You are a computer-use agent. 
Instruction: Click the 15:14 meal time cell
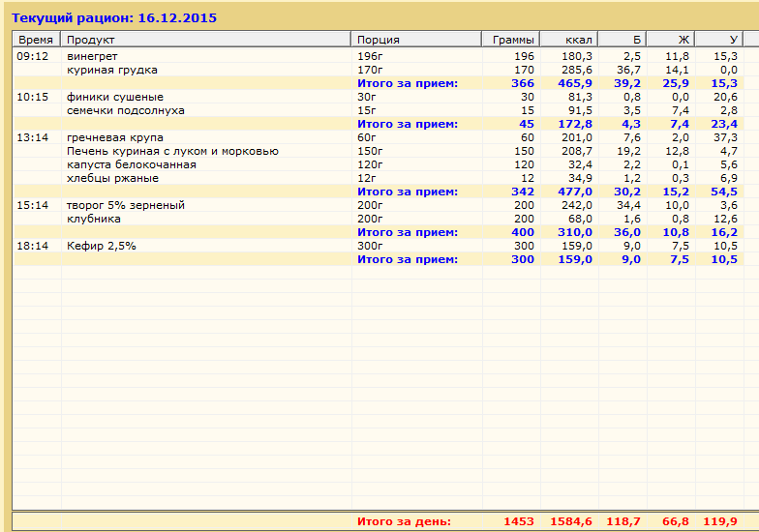click(33, 205)
